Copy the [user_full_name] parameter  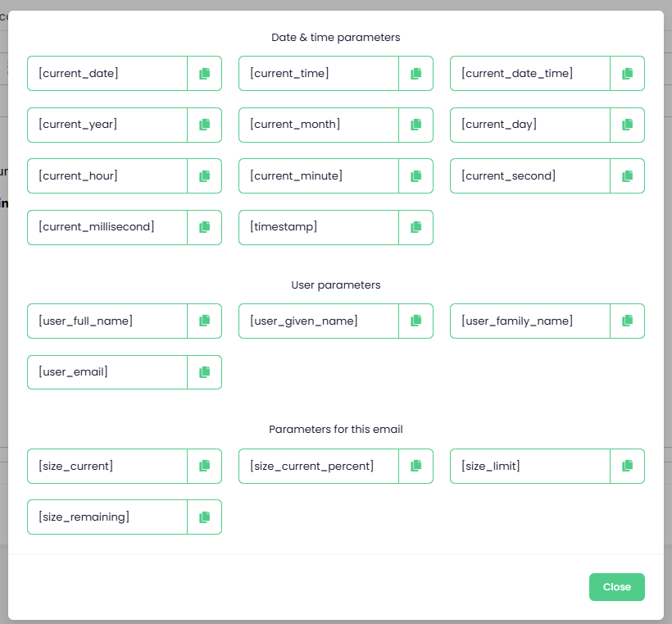pyautogui.click(x=204, y=321)
